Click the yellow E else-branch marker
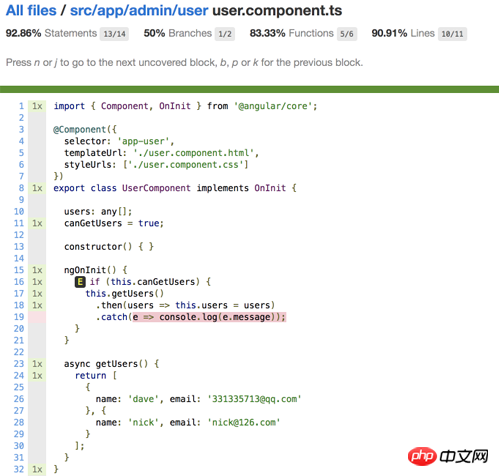 point(80,282)
